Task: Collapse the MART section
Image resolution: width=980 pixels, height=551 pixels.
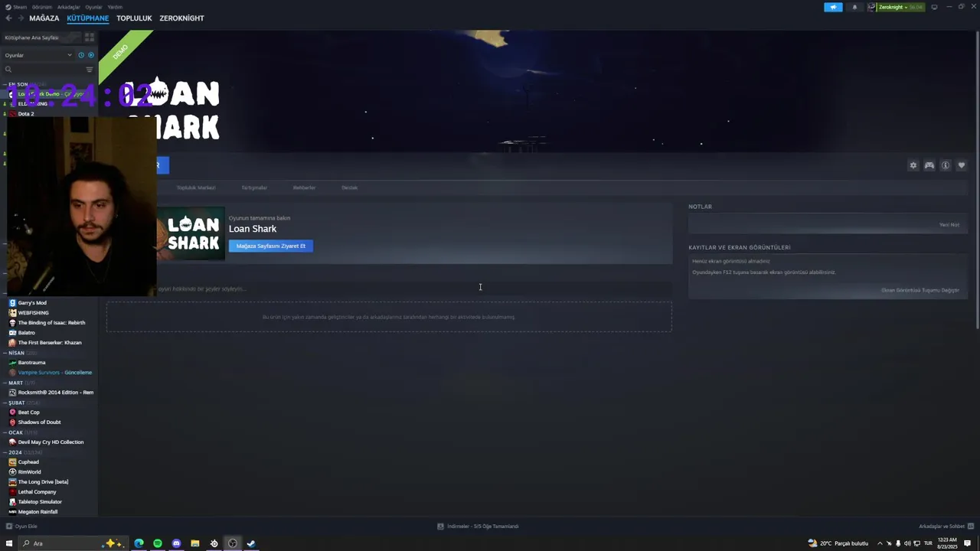Action: tap(5, 383)
